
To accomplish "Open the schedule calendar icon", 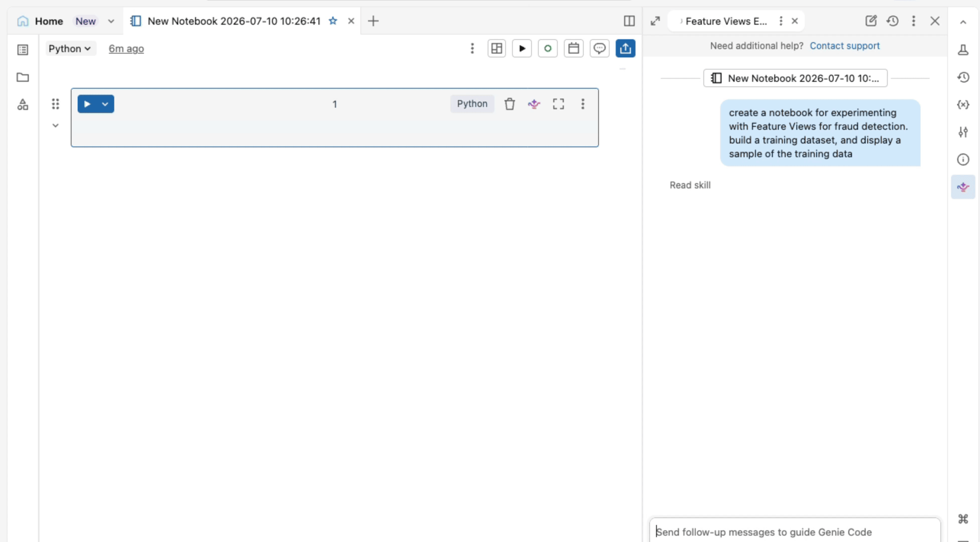I will [574, 49].
